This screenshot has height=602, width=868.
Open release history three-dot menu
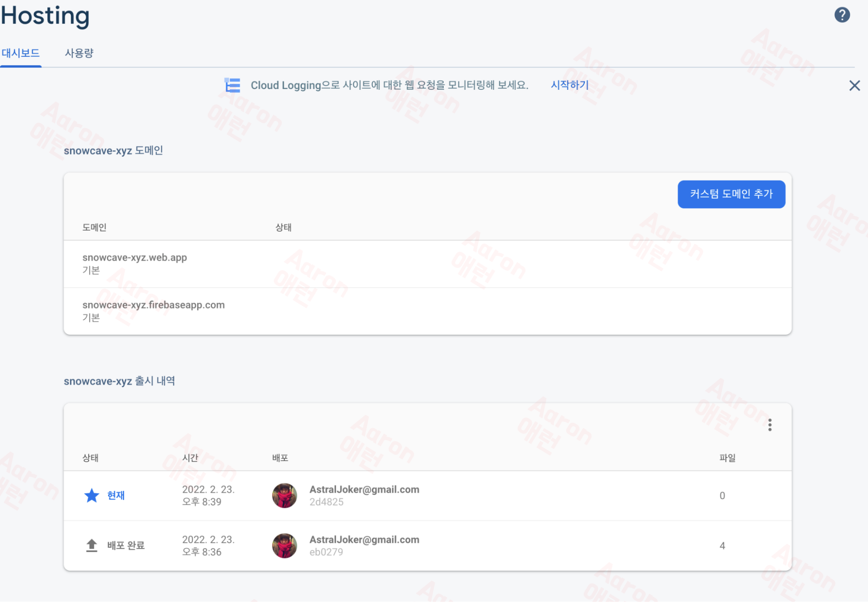point(769,424)
